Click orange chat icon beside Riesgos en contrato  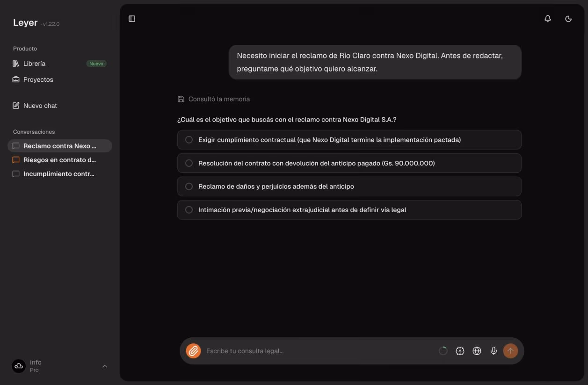pos(16,160)
